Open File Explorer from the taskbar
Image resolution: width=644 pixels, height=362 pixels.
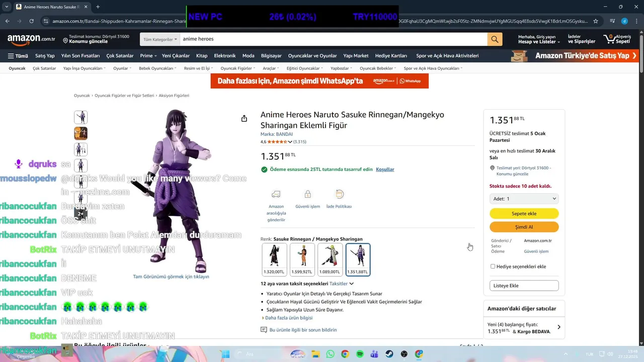pos(315,354)
